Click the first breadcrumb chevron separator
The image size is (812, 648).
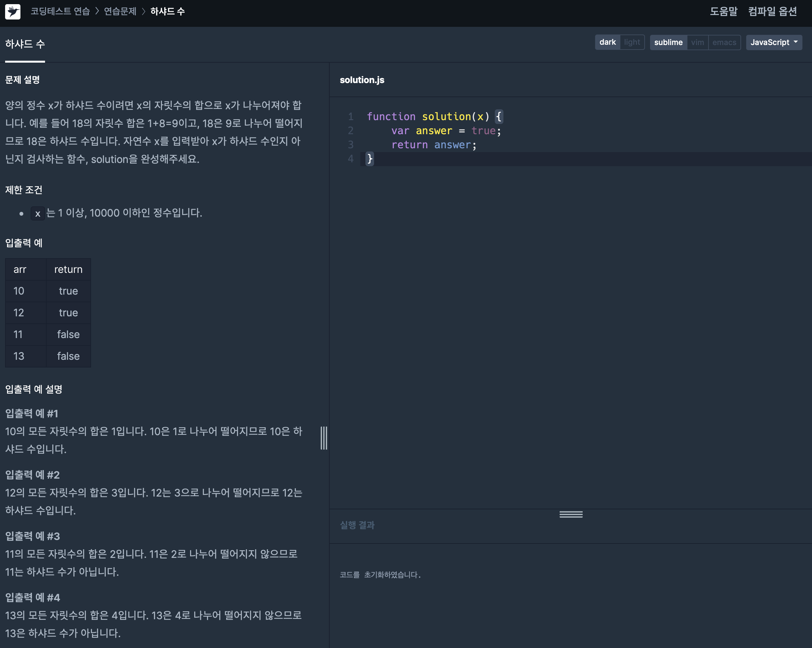97,11
